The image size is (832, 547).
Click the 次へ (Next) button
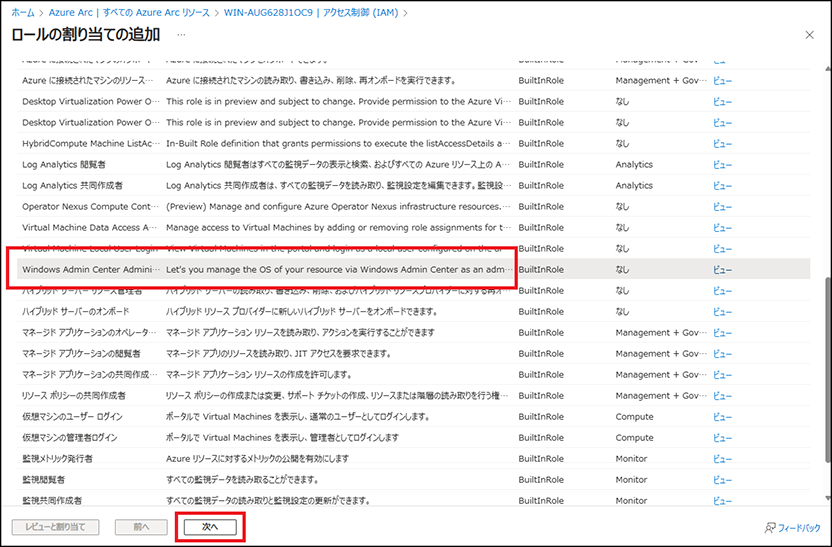[x=210, y=527]
